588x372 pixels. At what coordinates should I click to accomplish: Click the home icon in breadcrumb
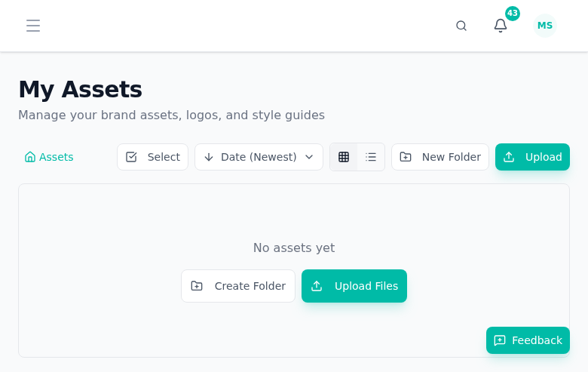point(30,157)
